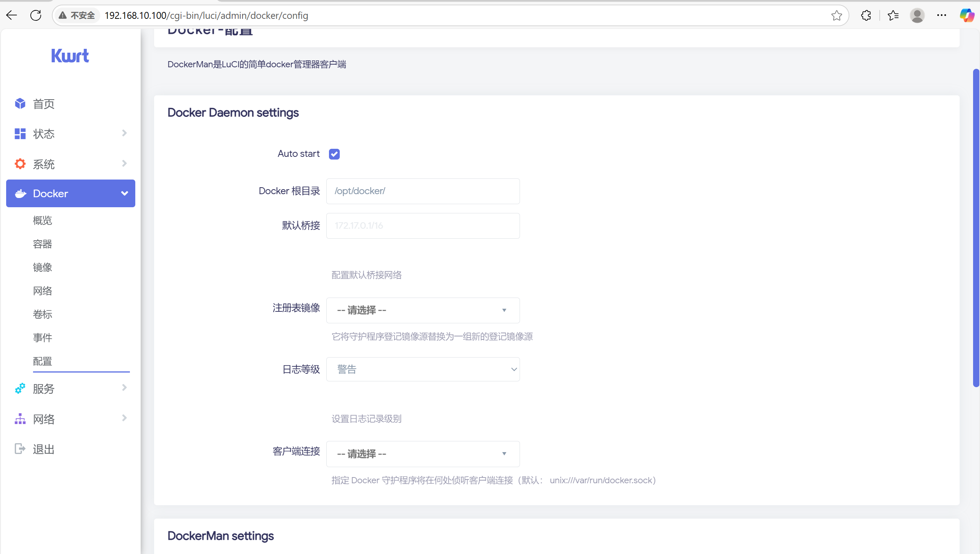Open the 事件 events page

coord(42,338)
